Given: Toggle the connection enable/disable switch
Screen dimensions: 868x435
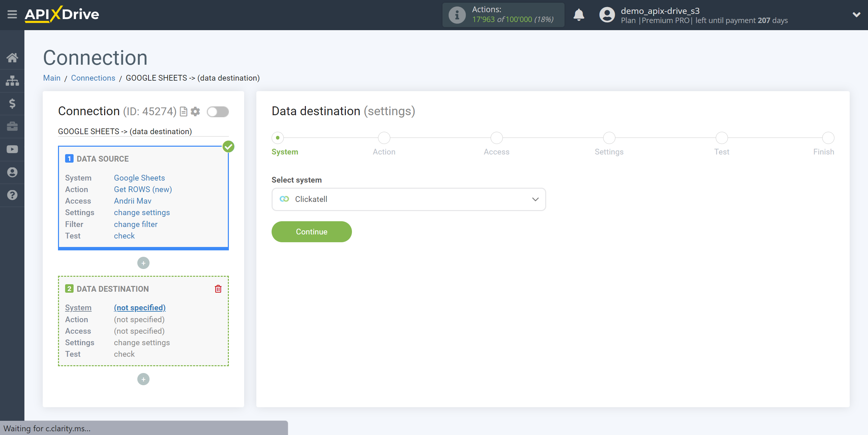Looking at the screenshot, I should point(218,111).
